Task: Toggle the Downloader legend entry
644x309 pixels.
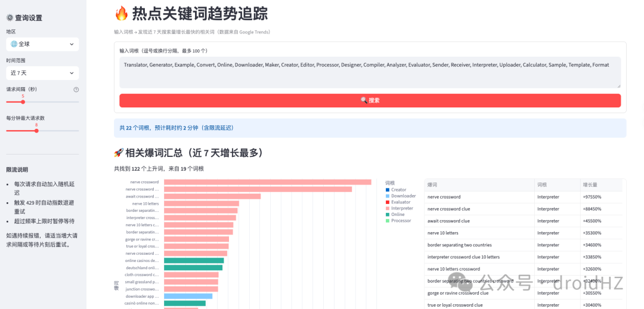Action: [x=401, y=196]
